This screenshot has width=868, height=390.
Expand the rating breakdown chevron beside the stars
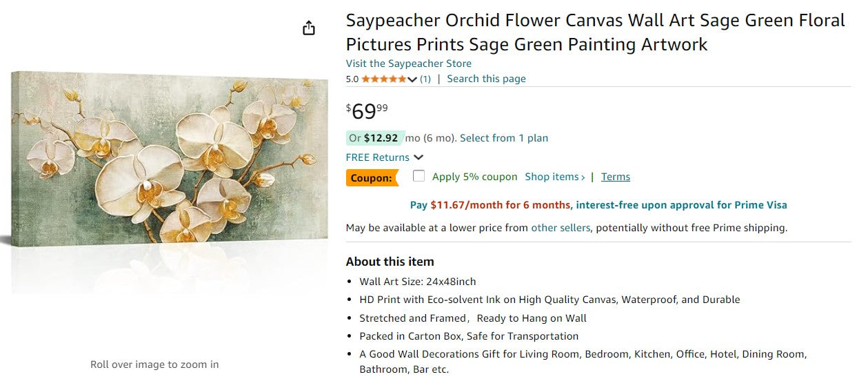(x=412, y=79)
